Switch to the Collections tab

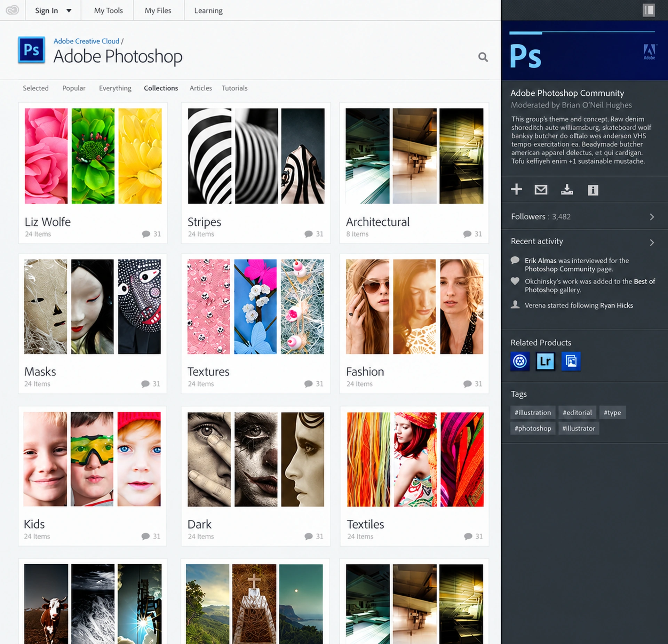point(161,88)
